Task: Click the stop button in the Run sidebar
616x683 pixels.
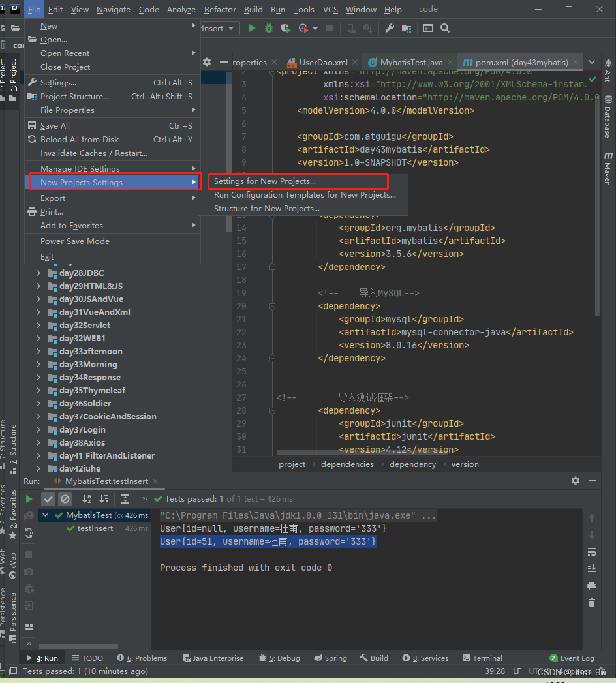Action: (29, 554)
